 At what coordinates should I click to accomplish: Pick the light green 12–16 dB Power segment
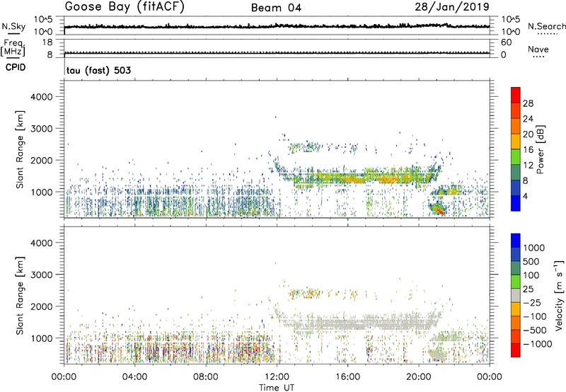516,156
